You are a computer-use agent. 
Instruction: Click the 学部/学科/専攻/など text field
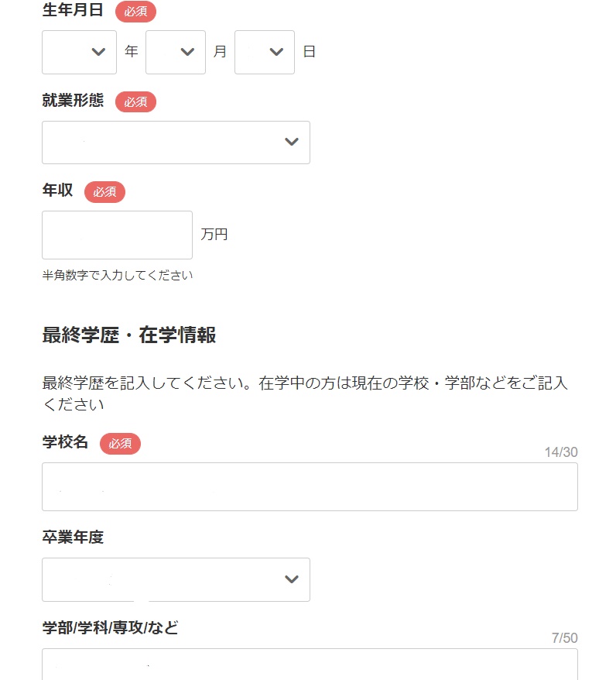click(310, 665)
